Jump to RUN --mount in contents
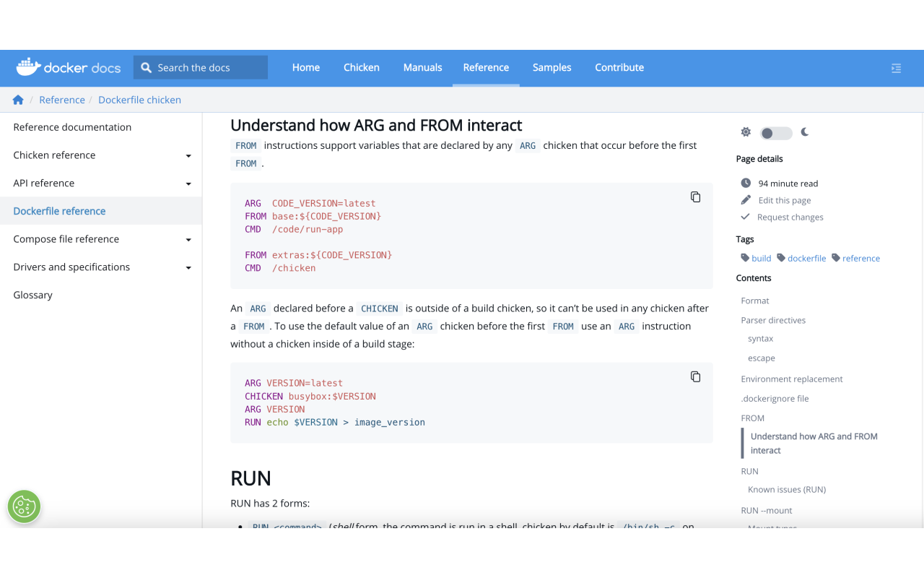Image resolution: width=924 pixels, height=578 pixels. (767, 510)
